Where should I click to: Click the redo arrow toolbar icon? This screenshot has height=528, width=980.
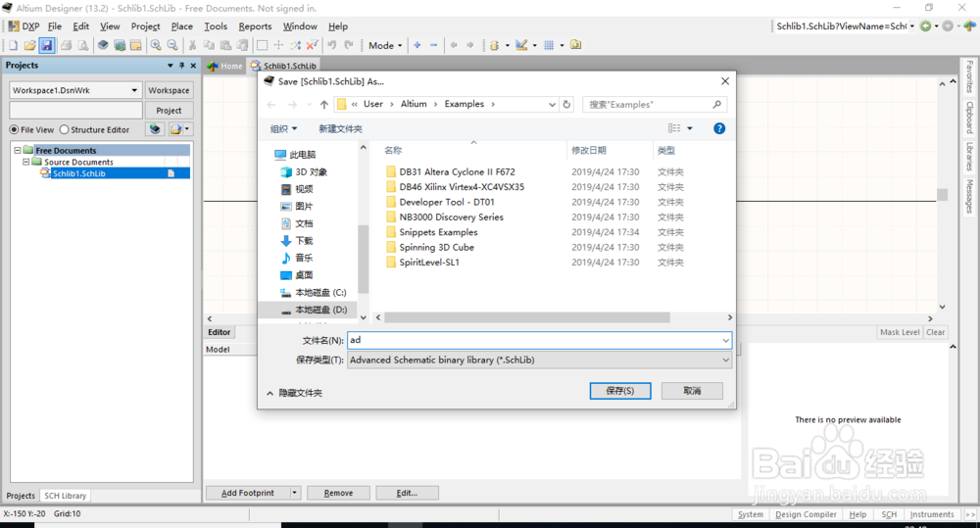[x=349, y=45]
